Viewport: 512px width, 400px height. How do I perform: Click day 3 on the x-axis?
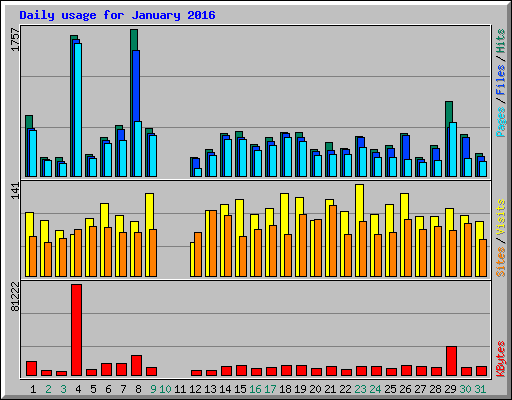click(63, 389)
